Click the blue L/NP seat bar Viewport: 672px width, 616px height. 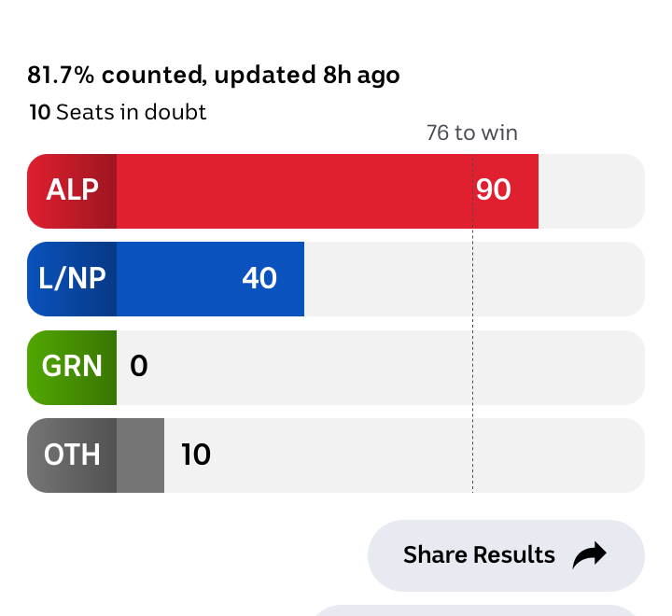[210, 279]
